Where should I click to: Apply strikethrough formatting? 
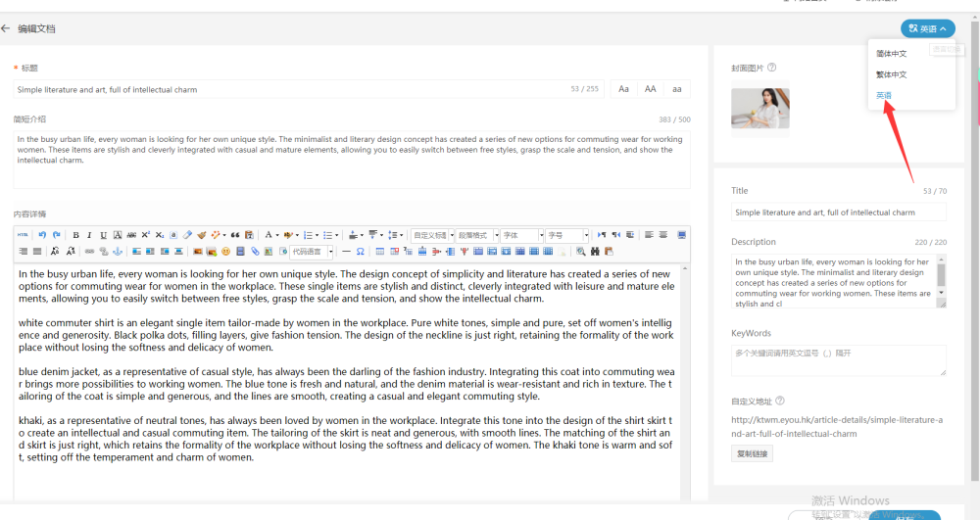click(x=131, y=235)
